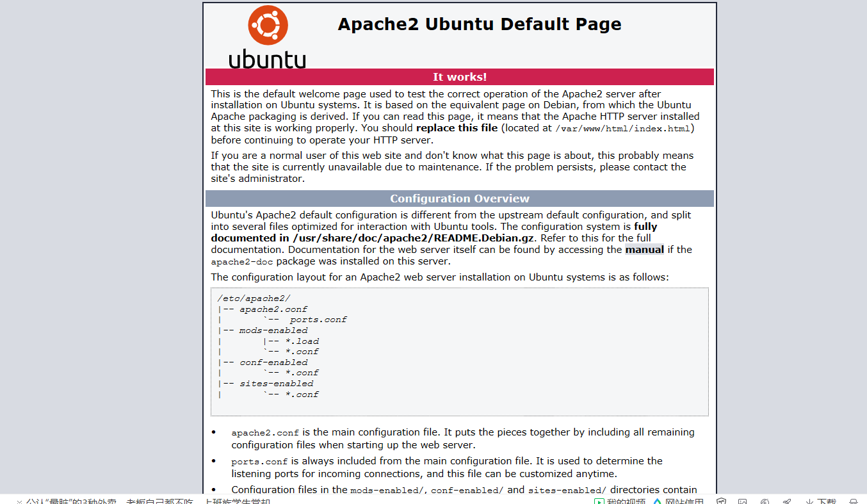Image resolution: width=867 pixels, height=504 pixels.
Task: Click "ports.conf" in the layout tree
Action: pos(318,320)
